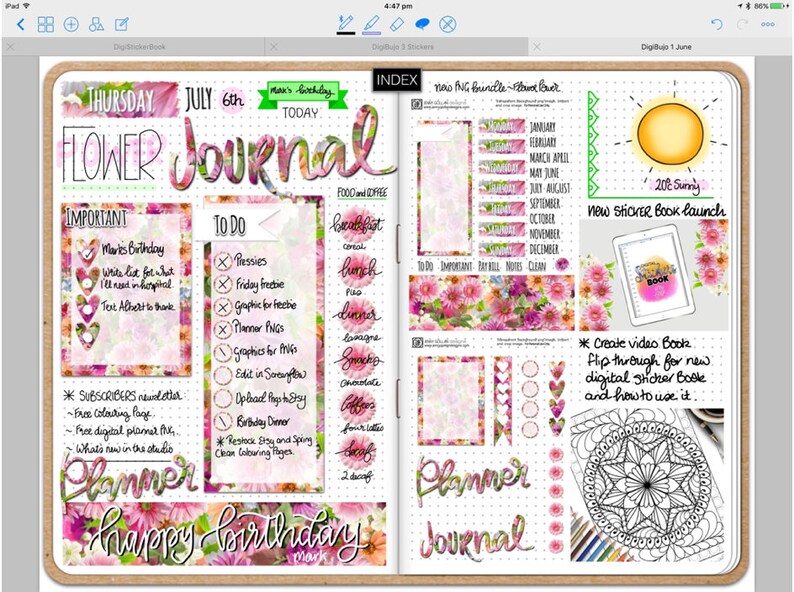Tap the add page plus icon
Screen dimensions: 794x592
71,24
